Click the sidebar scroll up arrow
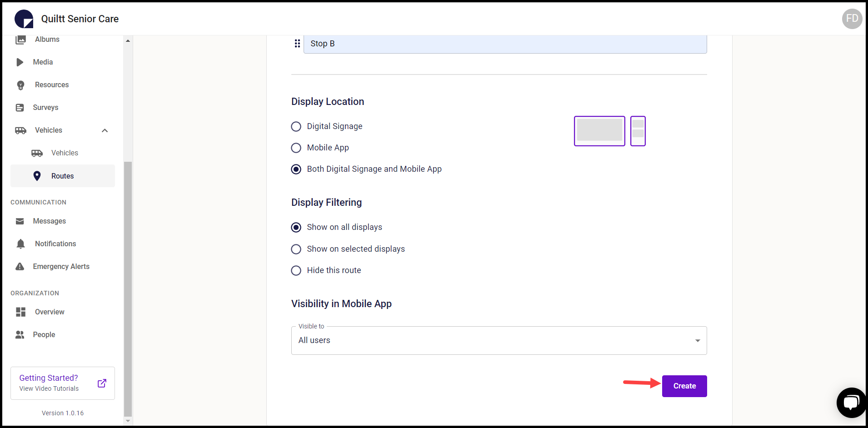 128,40
